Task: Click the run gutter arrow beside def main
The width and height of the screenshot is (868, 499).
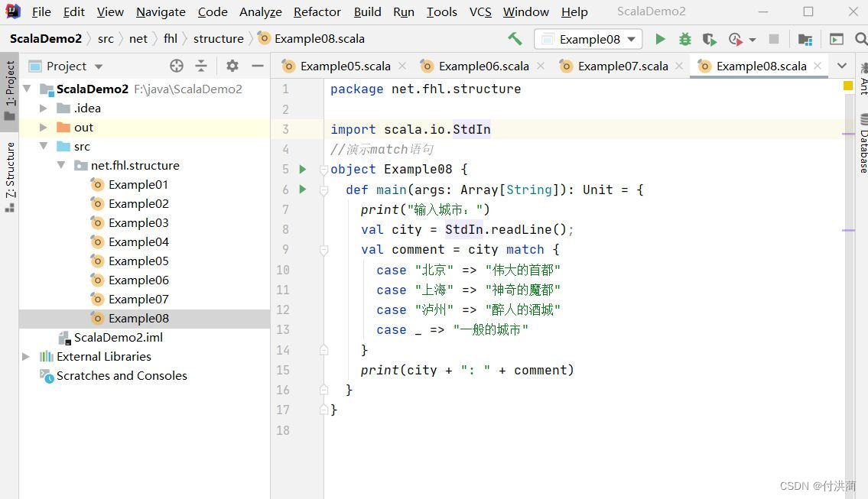Action: coord(303,190)
